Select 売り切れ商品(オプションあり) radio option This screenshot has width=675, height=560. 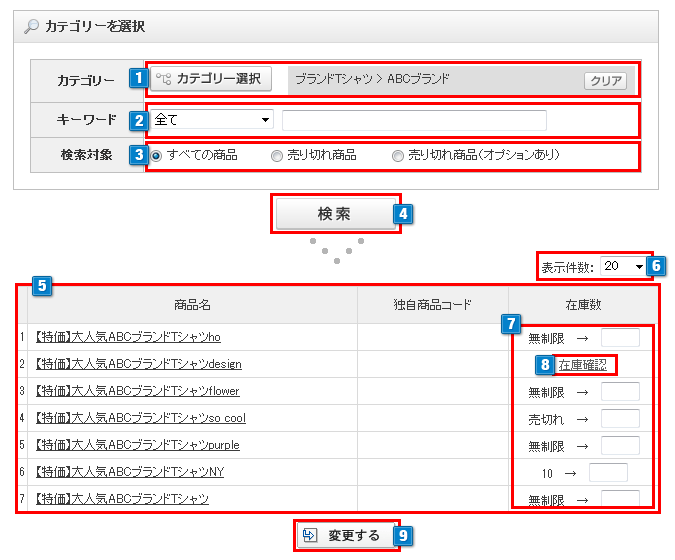click(398, 156)
